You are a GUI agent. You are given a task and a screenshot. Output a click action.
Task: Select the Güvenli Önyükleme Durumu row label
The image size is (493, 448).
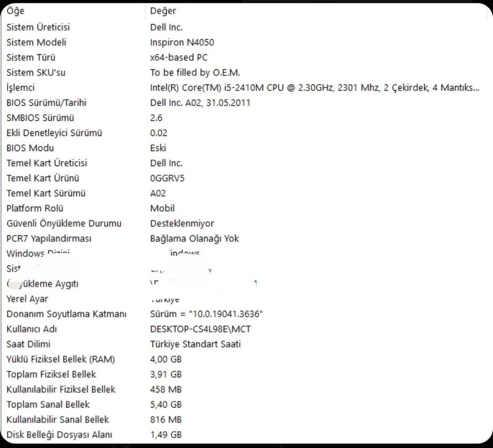pyautogui.click(x=64, y=224)
